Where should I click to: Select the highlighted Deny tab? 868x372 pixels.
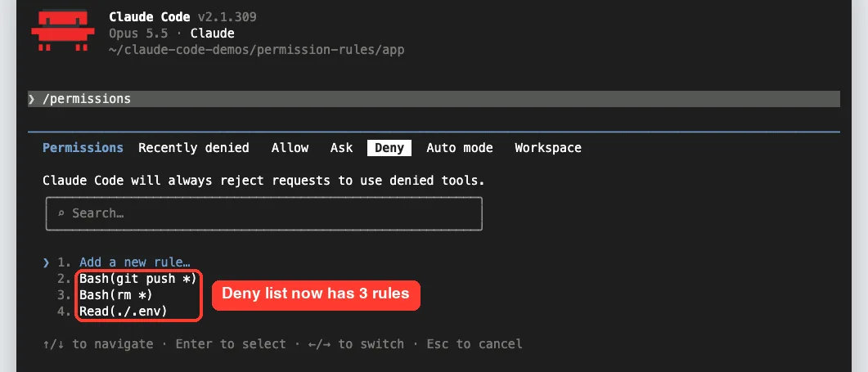pyautogui.click(x=389, y=148)
